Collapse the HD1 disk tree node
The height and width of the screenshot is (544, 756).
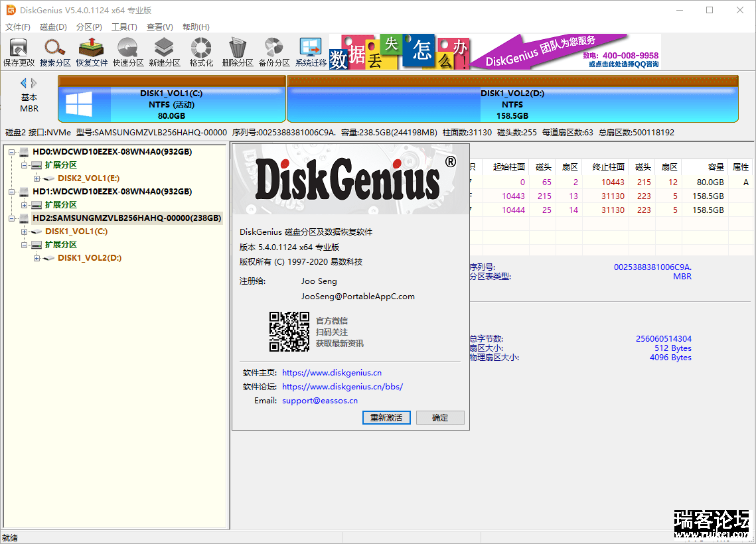11,192
